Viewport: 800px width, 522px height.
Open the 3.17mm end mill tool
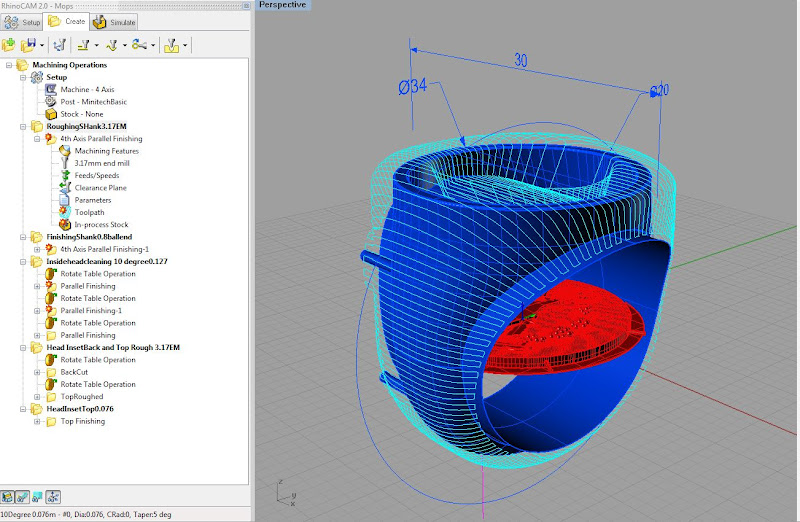coord(102,163)
